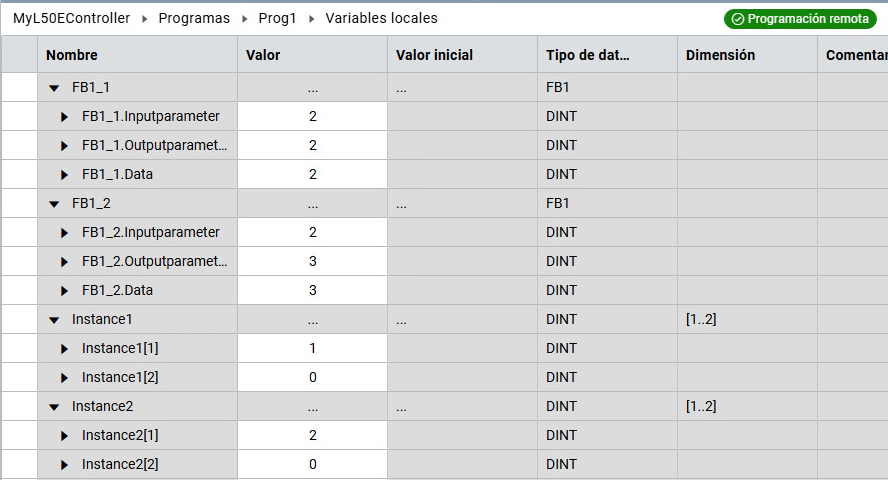The width and height of the screenshot is (888, 480).
Task: Click the Tipo de dato column header
Action: (588, 55)
